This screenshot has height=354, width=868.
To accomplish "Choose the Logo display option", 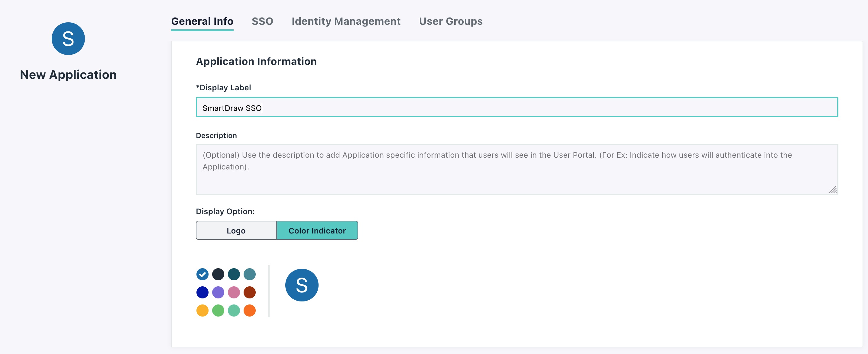I will 236,230.
